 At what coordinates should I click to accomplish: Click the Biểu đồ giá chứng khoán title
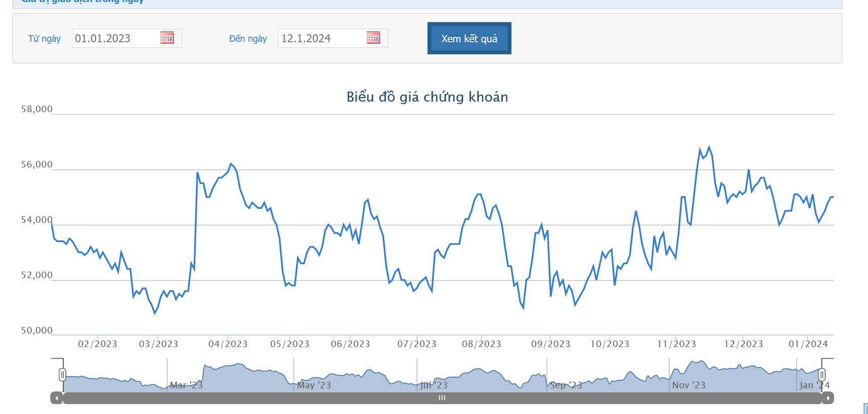427,97
